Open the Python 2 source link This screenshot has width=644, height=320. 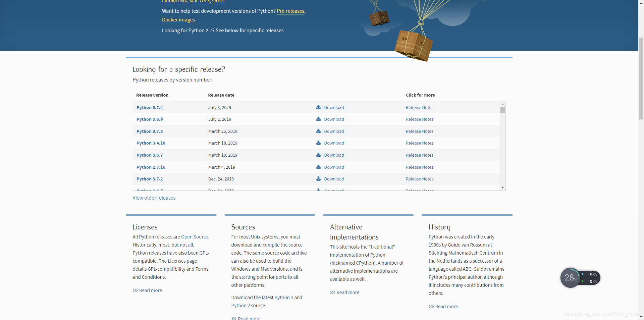coord(240,306)
